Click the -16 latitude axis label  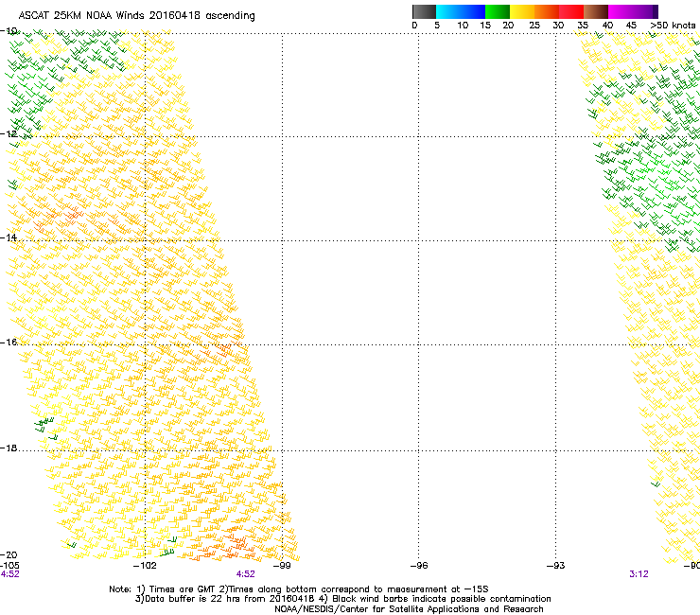pos(9,343)
